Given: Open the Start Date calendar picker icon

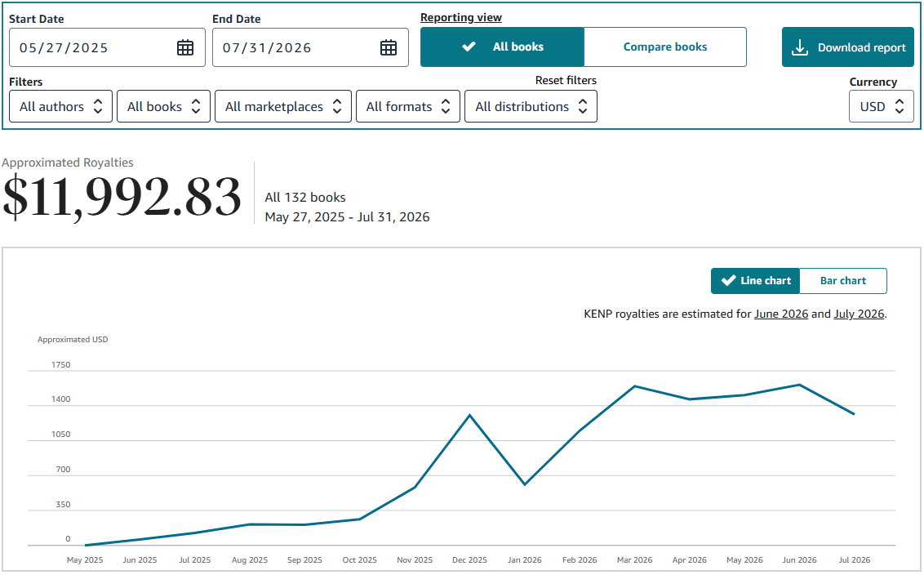Looking at the screenshot, I should pyautogui.click(x=185, y=47).
